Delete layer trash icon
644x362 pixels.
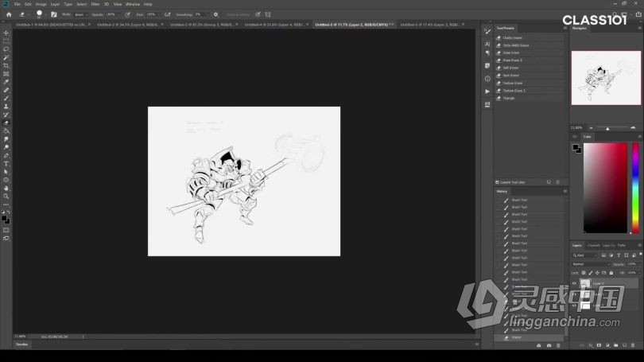coord(633,345)
